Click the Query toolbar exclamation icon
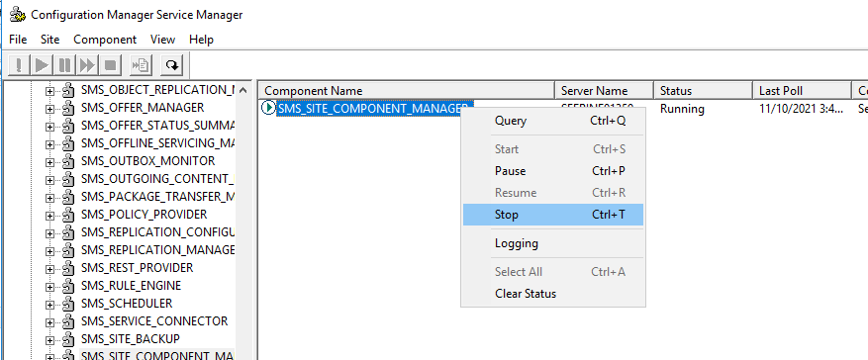Image resolution: width=868 pixels, height=360 pixels. coord(19,66)
